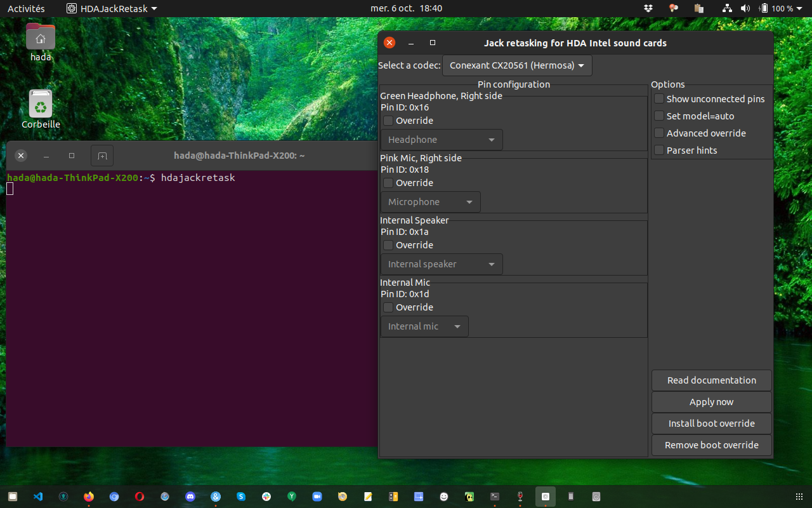Open the volume speaker tray icon
This screenshot has width=812, height=508.
point(745,8)
